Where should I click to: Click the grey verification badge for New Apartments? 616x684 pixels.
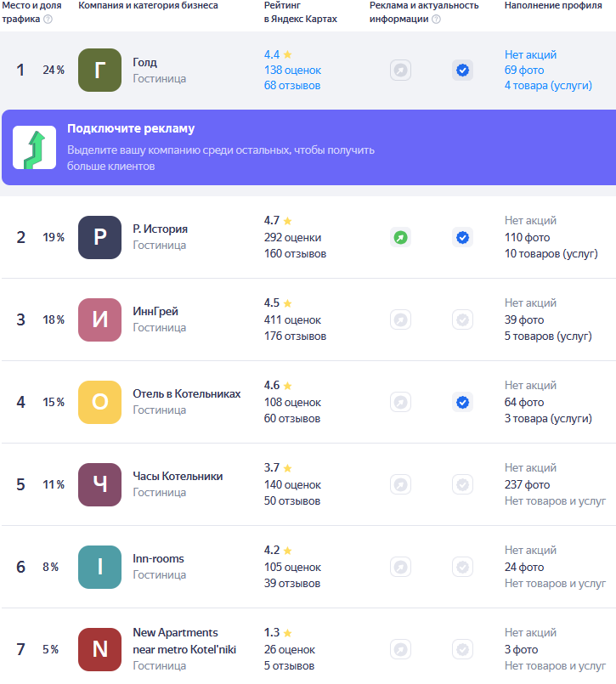coord(462,649)
